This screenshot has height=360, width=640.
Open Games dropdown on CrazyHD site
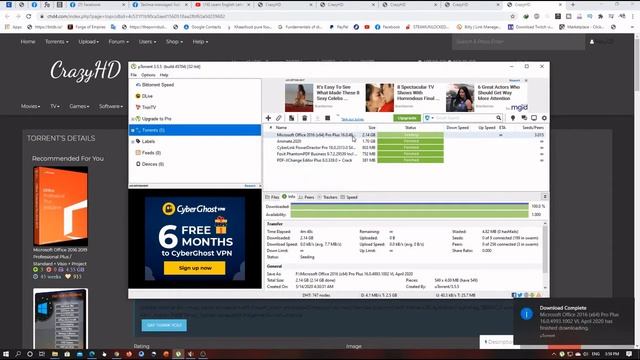(79, 106)
